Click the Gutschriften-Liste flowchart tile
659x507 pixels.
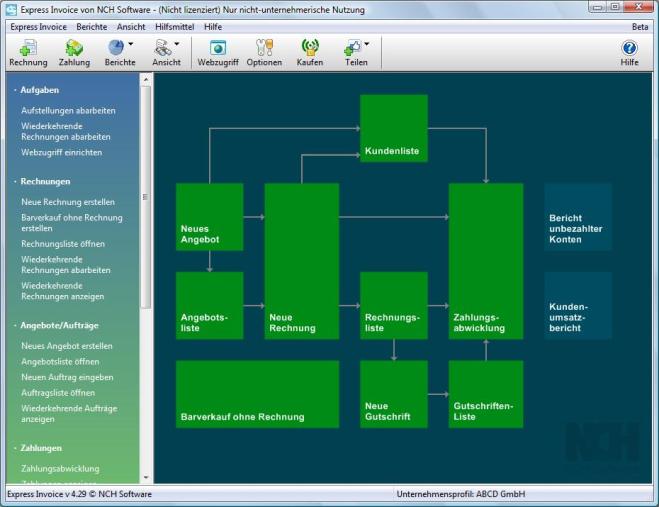tap(486, 394)
